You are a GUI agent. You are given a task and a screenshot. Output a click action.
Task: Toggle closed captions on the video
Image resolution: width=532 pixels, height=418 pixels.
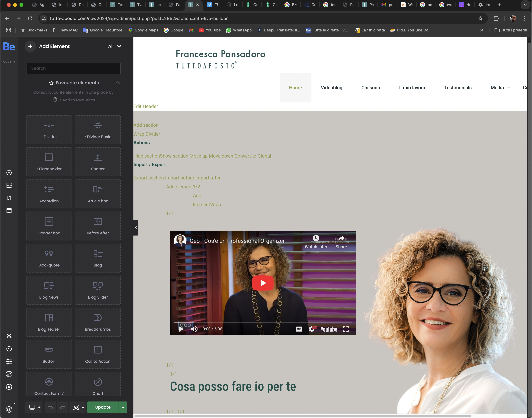299,329
